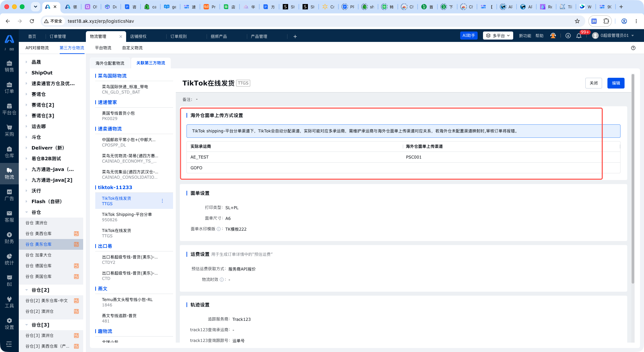The width and height of the screenshot is (644, 352).
Task: Open the 0超级管理员01 account dropdown
Action: 613,36
